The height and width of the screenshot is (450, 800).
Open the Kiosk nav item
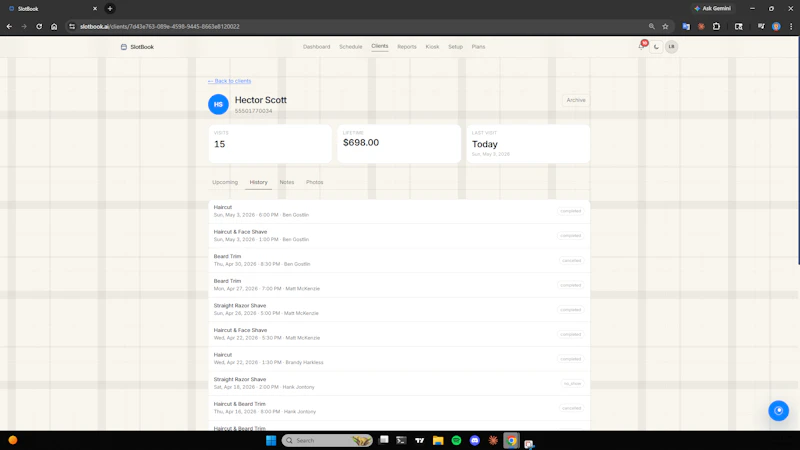coord(432,47)
